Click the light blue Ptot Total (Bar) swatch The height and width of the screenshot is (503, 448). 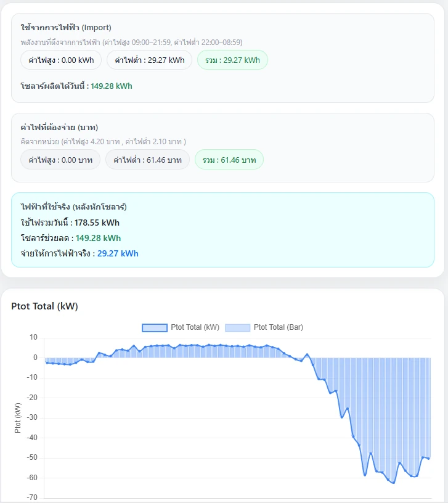click(237, 327)
